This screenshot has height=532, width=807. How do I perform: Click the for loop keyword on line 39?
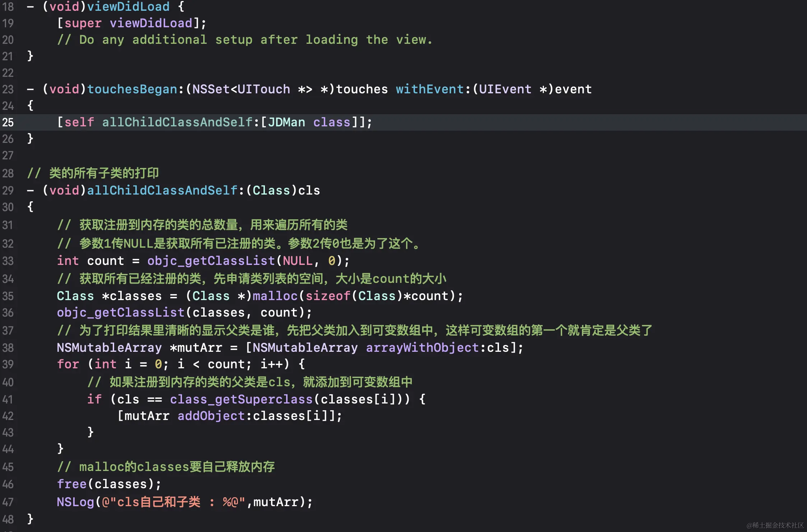pyautogui.click(x=67, y=364)
